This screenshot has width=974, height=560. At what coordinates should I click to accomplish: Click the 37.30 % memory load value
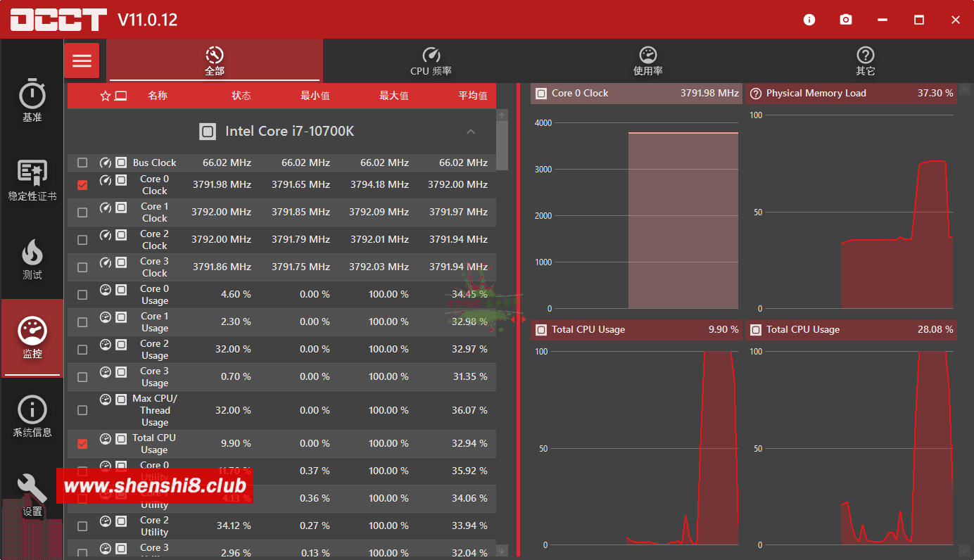pyautogui.click(x=935, y=93)
